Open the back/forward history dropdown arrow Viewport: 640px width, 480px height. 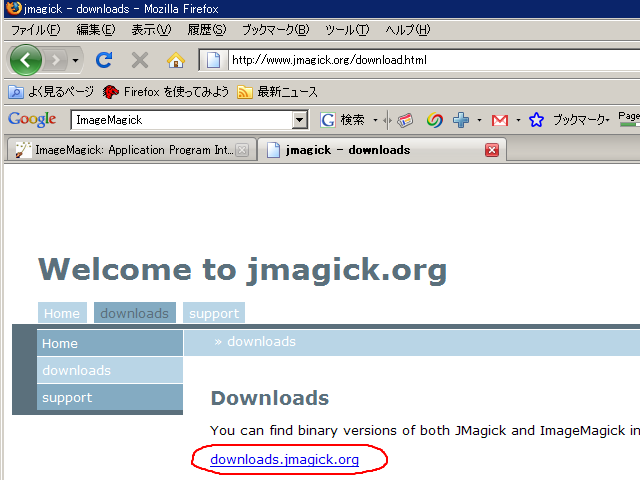76,60
